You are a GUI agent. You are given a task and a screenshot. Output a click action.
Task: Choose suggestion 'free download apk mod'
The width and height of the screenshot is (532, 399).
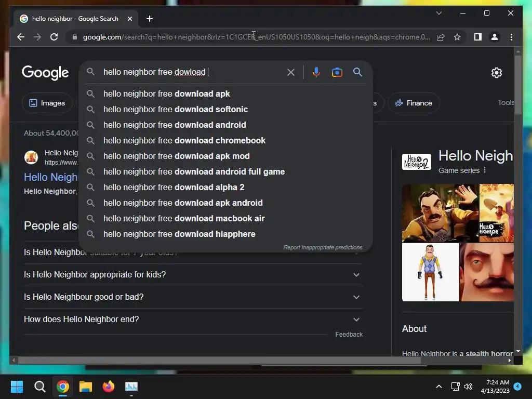tap(225, 156)
